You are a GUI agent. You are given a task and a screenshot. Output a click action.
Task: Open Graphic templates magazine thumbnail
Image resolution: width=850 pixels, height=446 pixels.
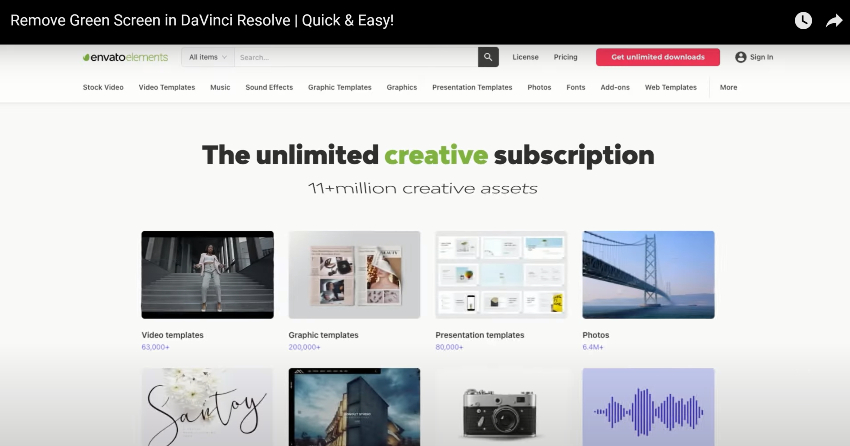click(x=354, y=275)
